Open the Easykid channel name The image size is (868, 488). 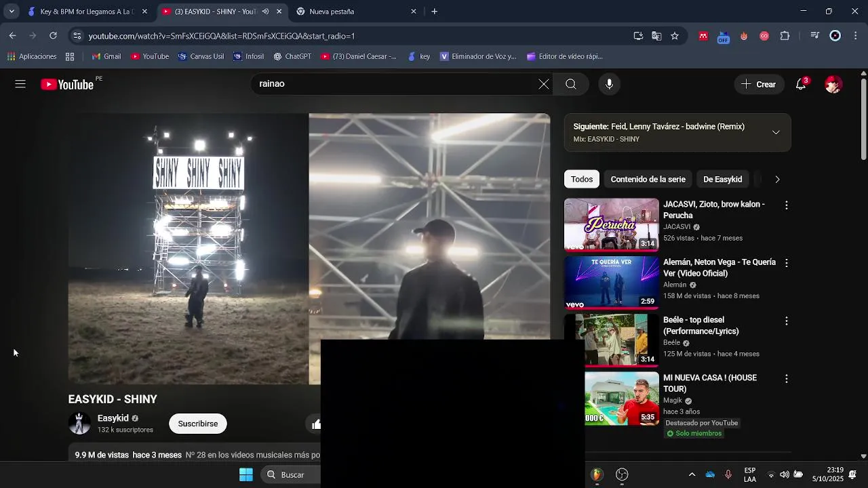click(113, 418)
